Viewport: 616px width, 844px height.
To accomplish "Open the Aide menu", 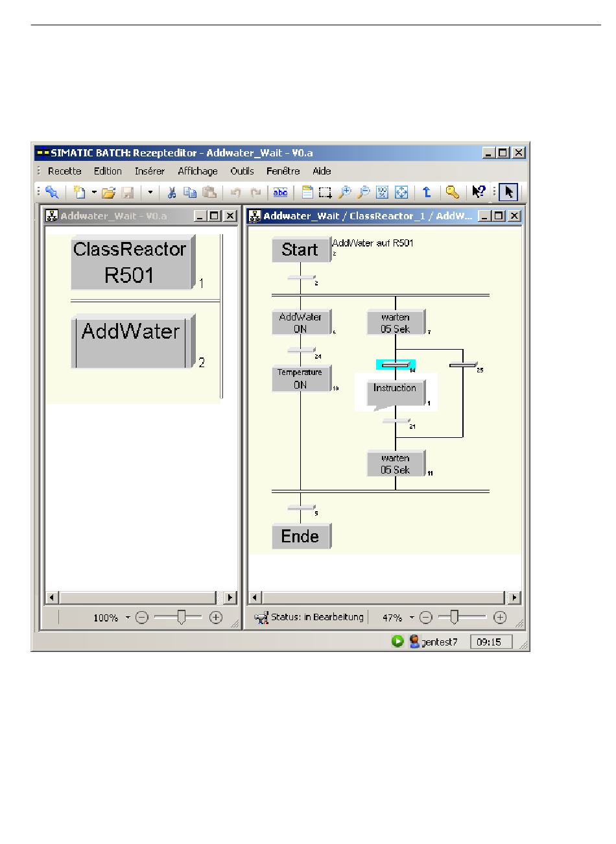I will click(x=322, y=171).
